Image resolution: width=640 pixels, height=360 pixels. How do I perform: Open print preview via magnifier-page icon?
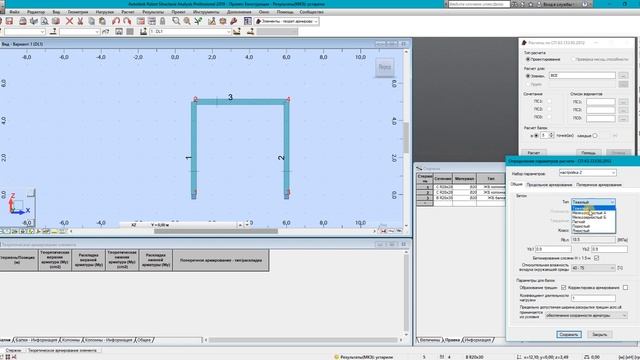coord(44,21)
